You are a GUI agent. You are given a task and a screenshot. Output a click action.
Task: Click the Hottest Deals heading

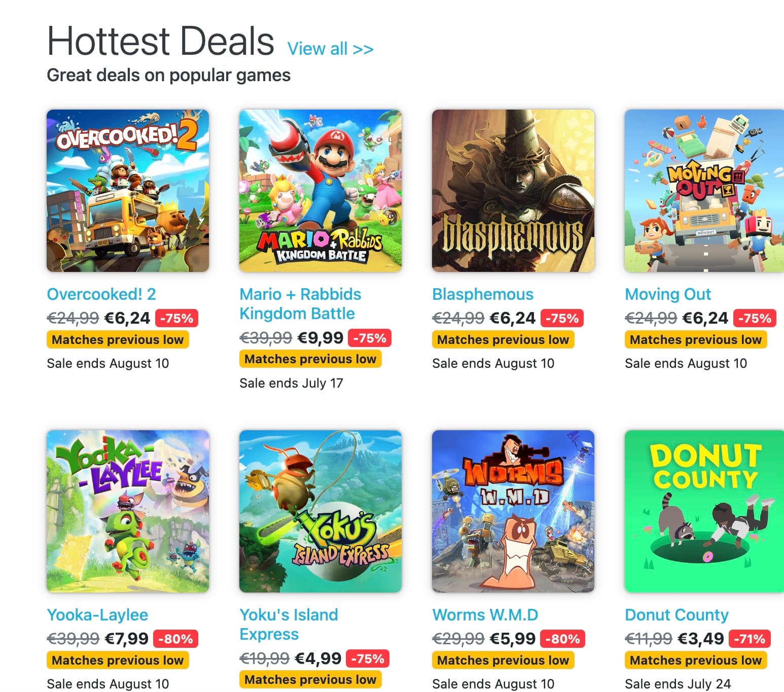click(x=159, y=41)
